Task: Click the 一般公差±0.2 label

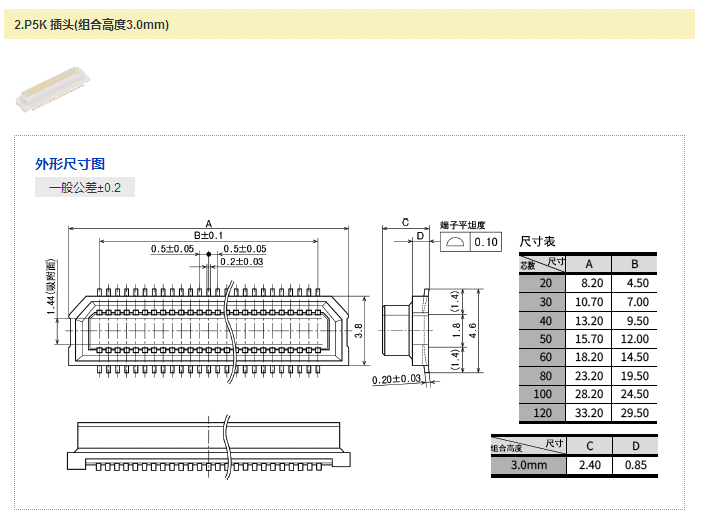Action: coord(85,188)
